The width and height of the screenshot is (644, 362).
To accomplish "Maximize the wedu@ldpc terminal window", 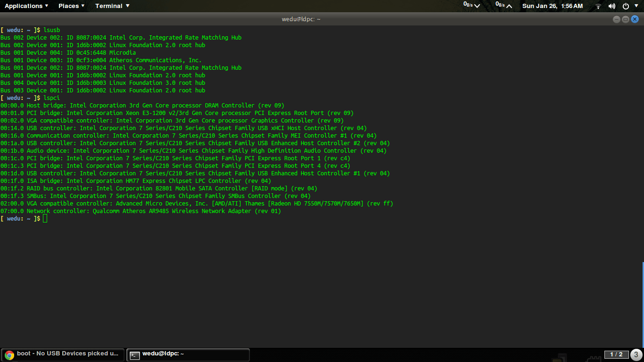I will click(x=626, y=19).
